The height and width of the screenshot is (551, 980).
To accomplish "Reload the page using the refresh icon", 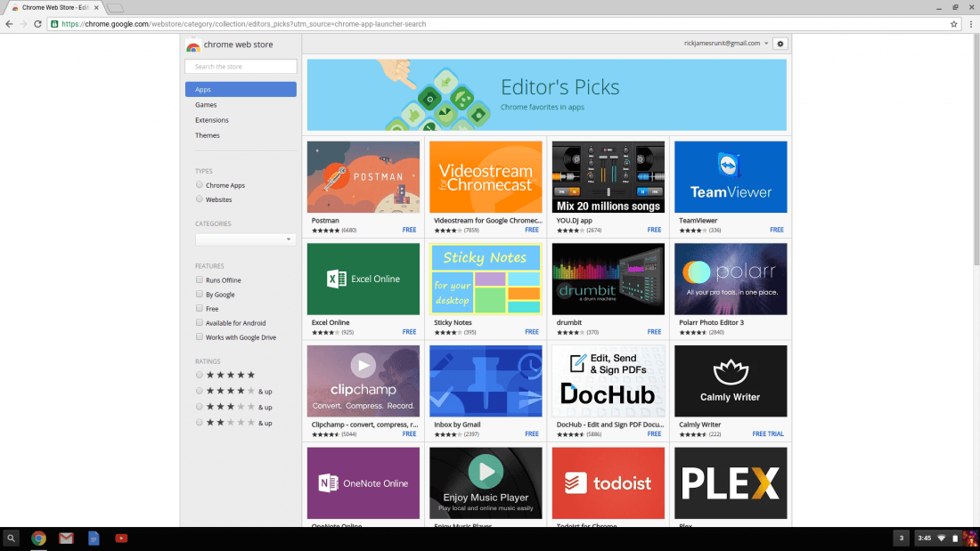I will (38, 24).
